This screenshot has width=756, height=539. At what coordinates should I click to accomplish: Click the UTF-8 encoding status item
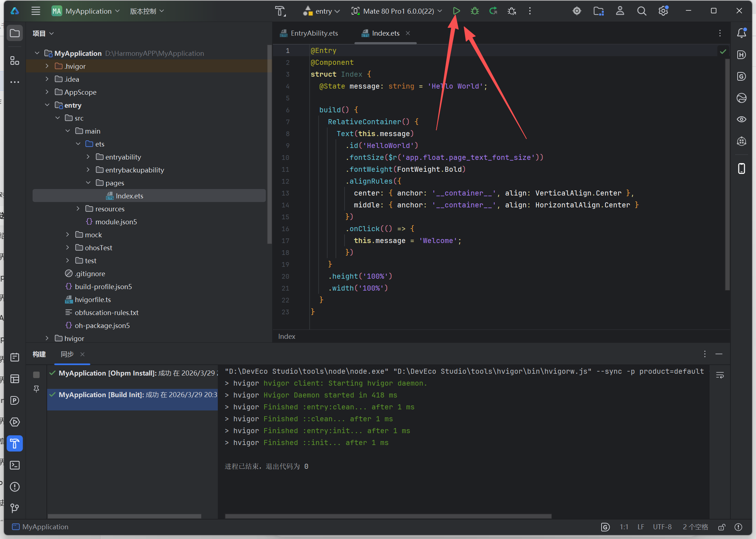click(x=662, y=527)
